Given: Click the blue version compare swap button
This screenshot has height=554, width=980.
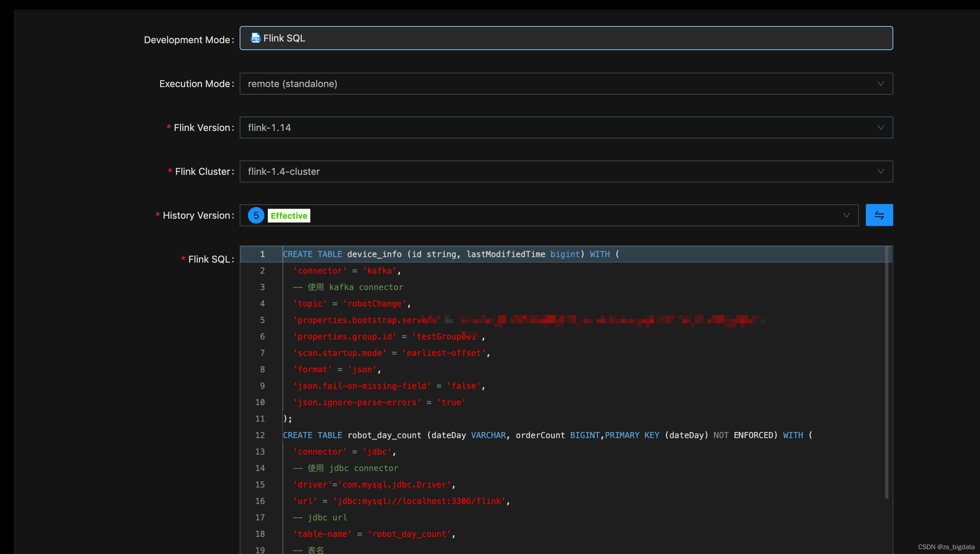Looking at the screenshot, I should [x=879, y=215].
